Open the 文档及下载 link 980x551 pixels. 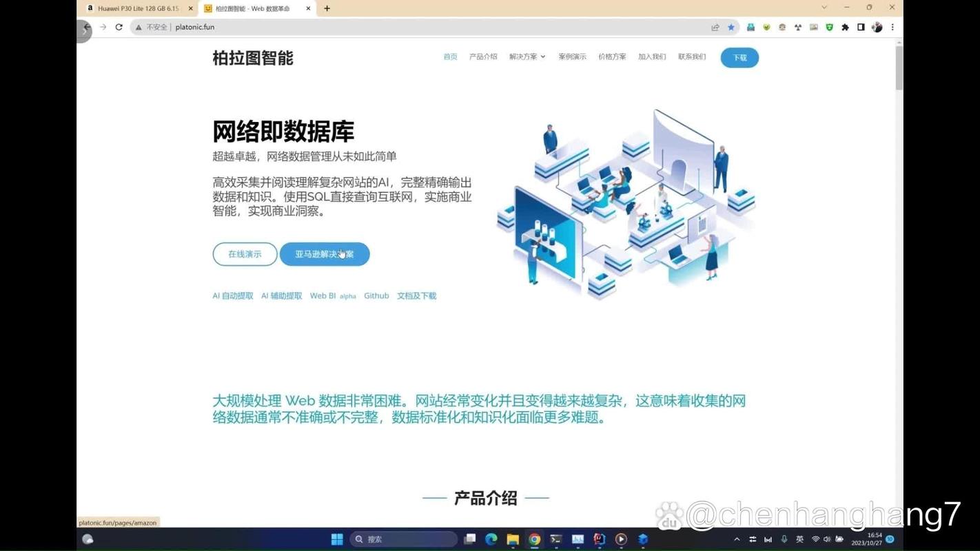[416, 296]
